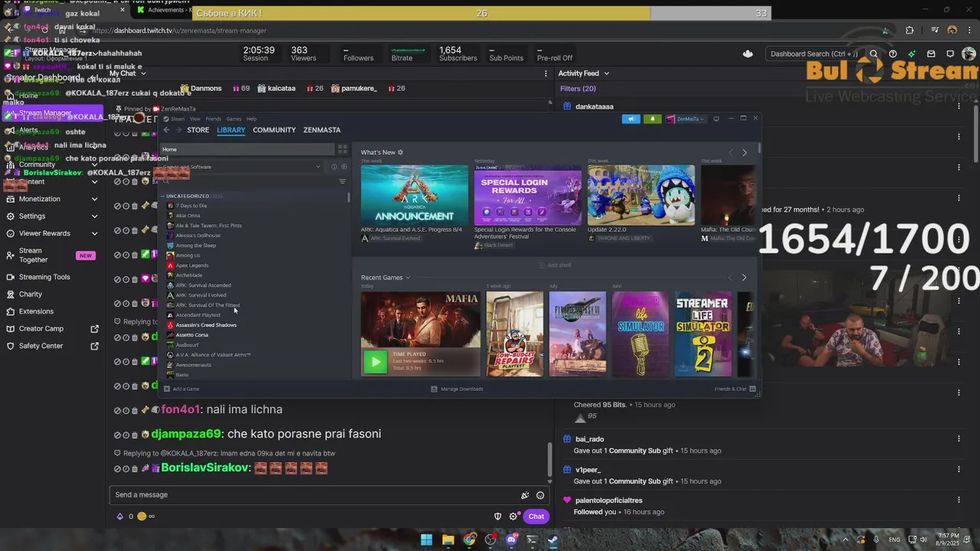Open Twitch chat settings gear
Image resolution: width=980 pixels, height=551 pixels.
[513, 517]
